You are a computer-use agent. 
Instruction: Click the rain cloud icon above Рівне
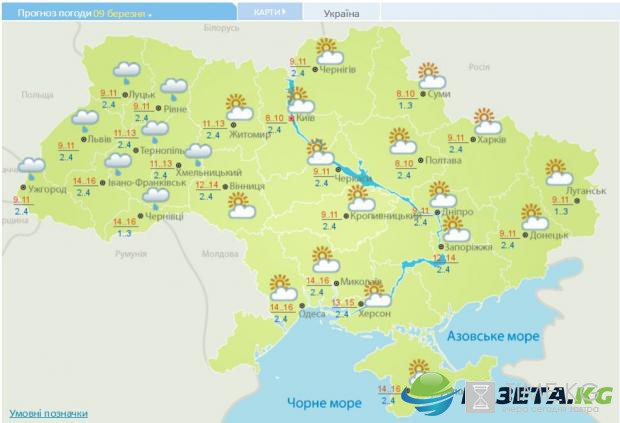(x=174, y=89)
